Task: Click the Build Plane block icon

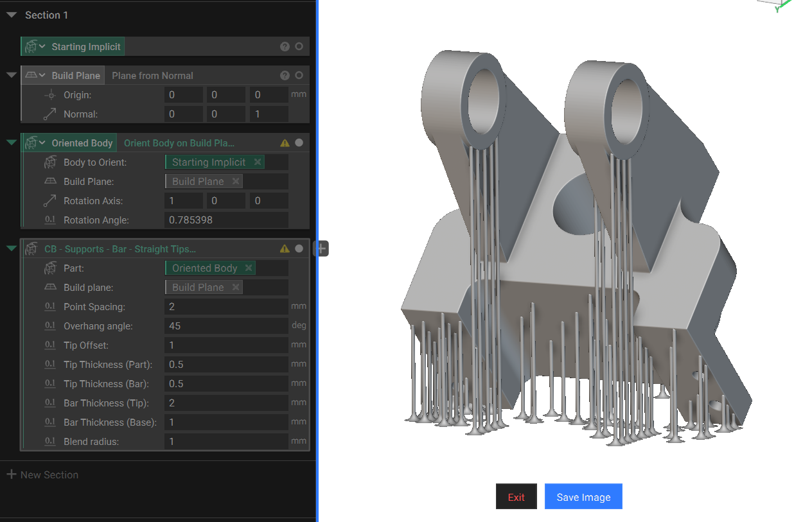Action: tap(31, 75)
